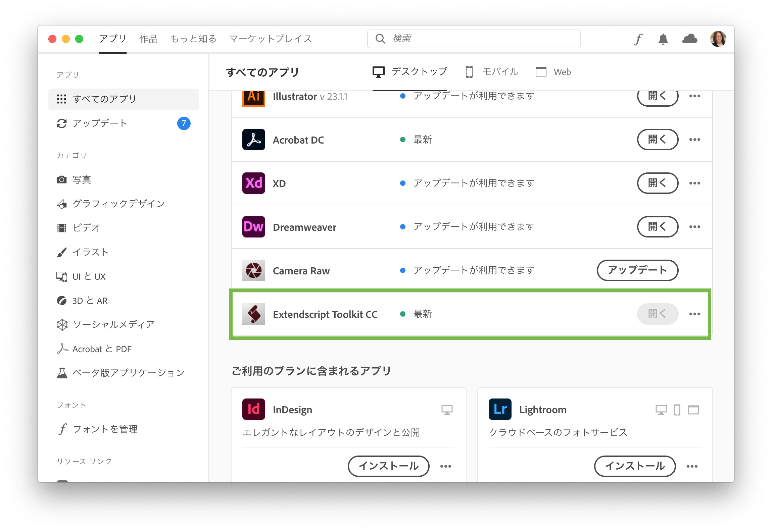Select すべてのアプリ in sidebar
The height and width of the screenshot is (532, 772).
123,99
